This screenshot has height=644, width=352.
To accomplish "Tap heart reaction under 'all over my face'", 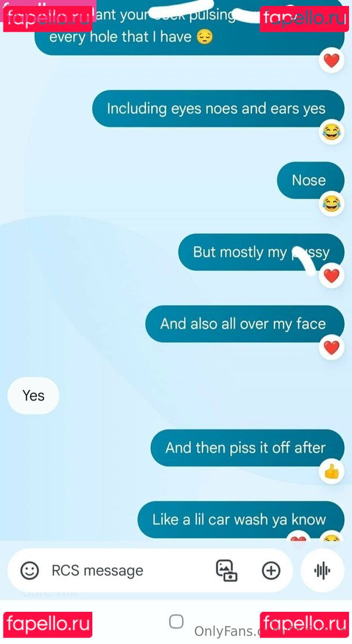I will tap(332, 348).
